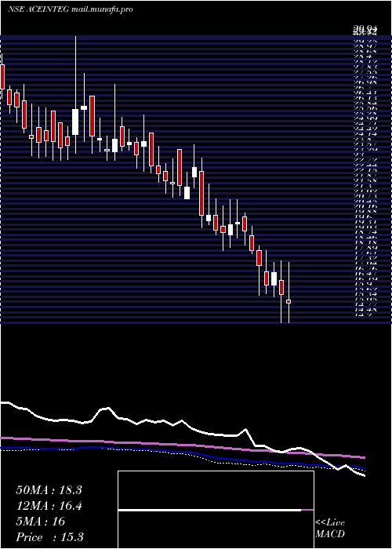Click the NSE ACEINTEG mail.munafa.pro chart title
Viewport: 392px width, 549px height.
point(70,9)
